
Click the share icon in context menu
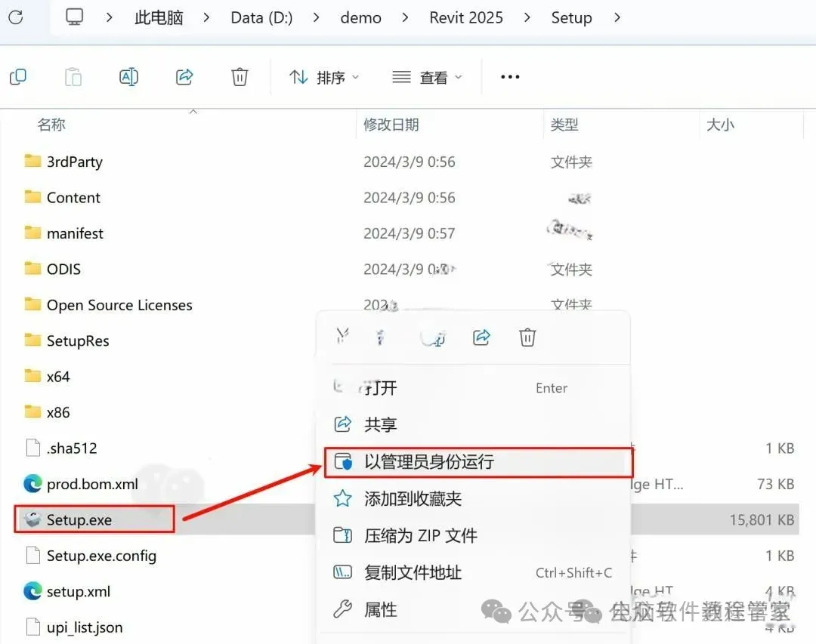[481, 337]
